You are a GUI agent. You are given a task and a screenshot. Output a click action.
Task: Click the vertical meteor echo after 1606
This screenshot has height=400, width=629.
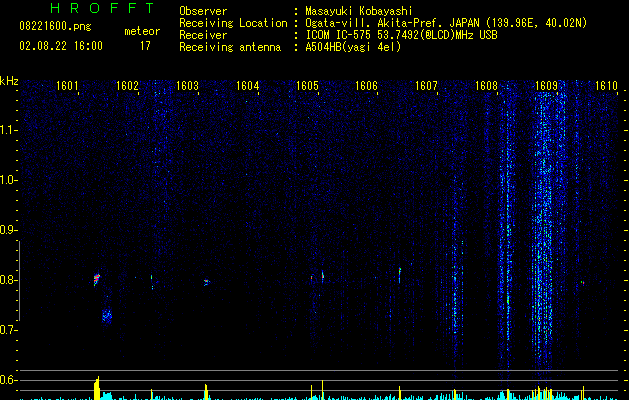tap(400, 275)
